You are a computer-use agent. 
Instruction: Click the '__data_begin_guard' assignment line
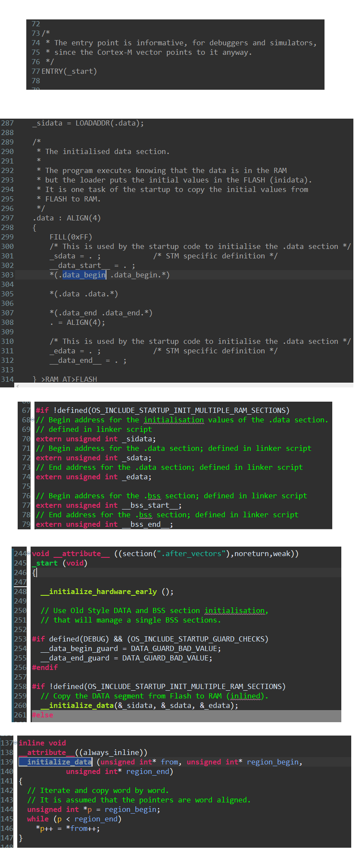tap(131, 648)
